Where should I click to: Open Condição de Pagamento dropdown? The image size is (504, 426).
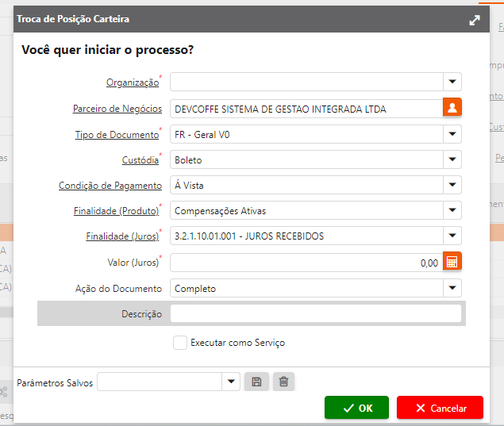tap(452, 186)
